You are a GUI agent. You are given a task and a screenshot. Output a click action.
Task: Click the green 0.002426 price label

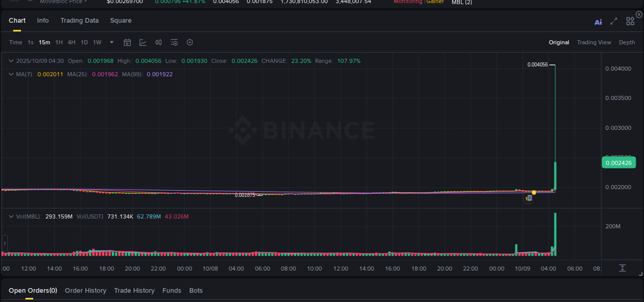pyautogui.click(x=619, y=162)
